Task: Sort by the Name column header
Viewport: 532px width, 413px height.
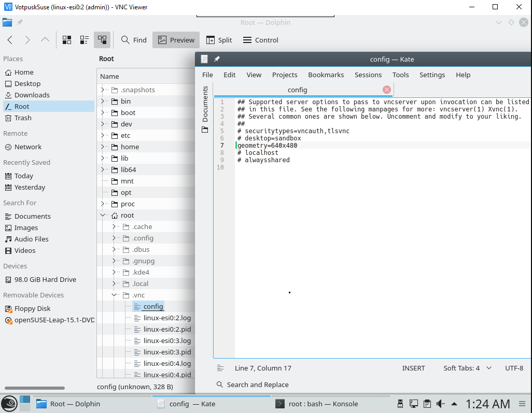Action: 146,76
